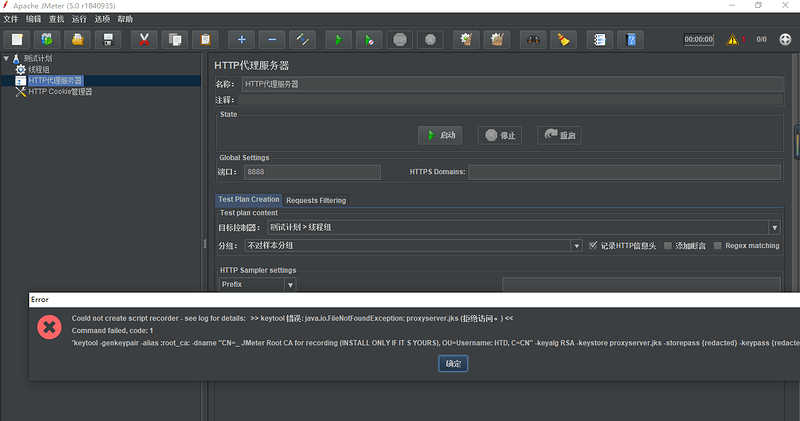Start test without pauses icon
Screen dimensions: 800x421
pyautogui.click(x=369, y=39)
